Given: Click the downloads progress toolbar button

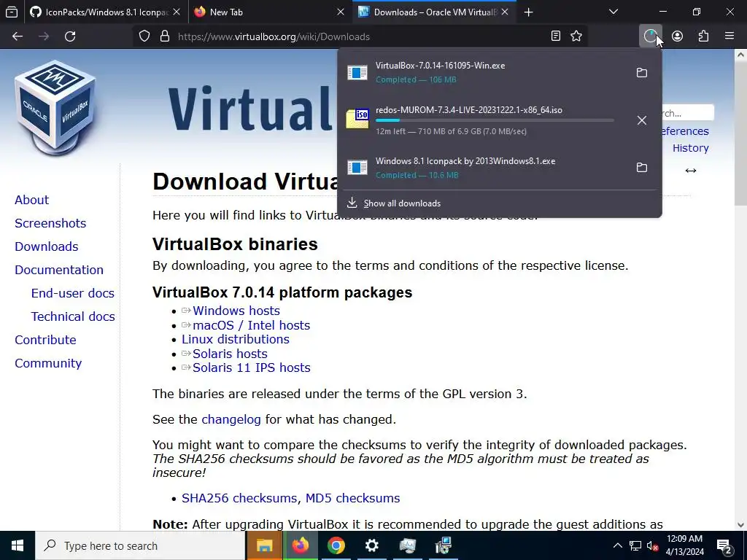Looking at the screenshot, I should tap(650, 36).
